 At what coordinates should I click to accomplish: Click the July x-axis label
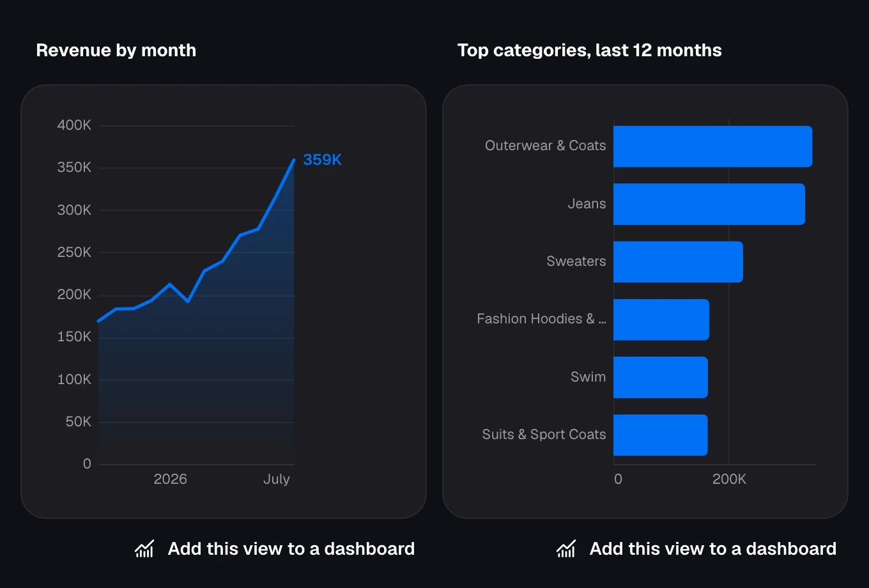(277, 479)
